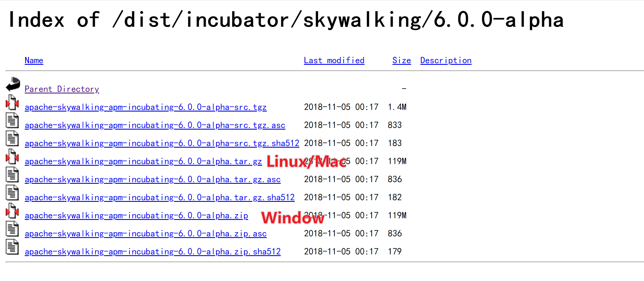Click the size value 179
This screenshot has width=644, height=281.
[x=395, y=251]
